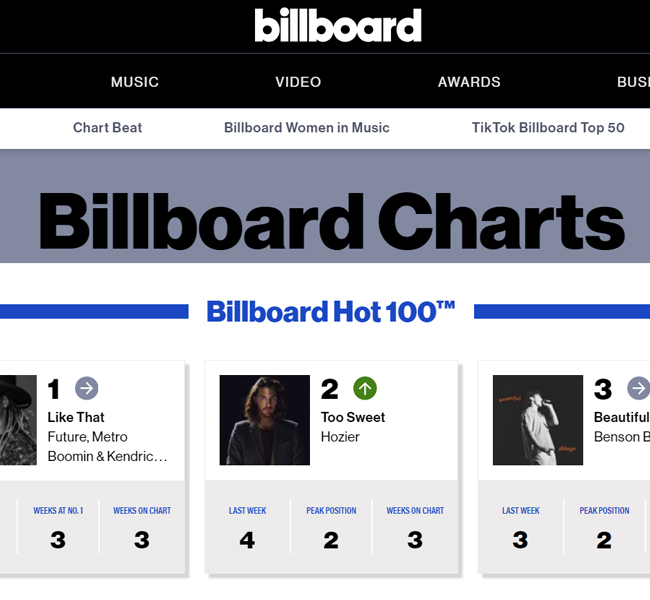Screen dimensions: 650x600
Task: Open the Beautiful Things cover art
Action: point(538,420)
